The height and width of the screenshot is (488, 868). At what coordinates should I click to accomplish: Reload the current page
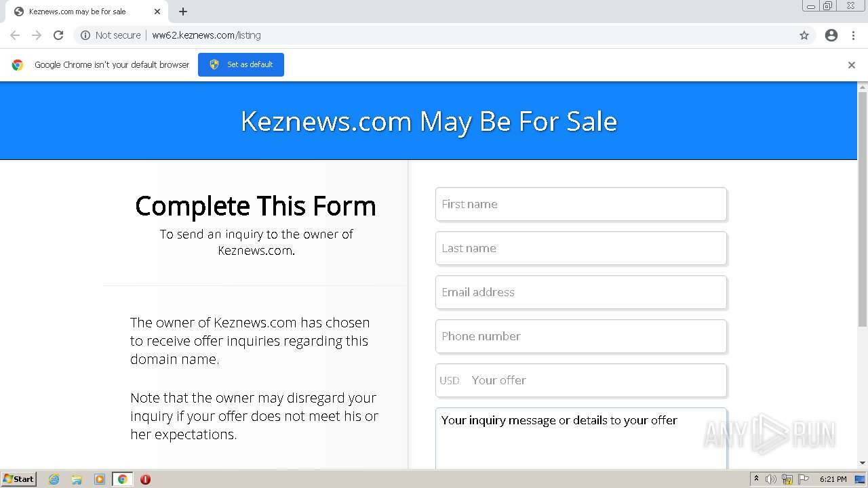point(58,35)
